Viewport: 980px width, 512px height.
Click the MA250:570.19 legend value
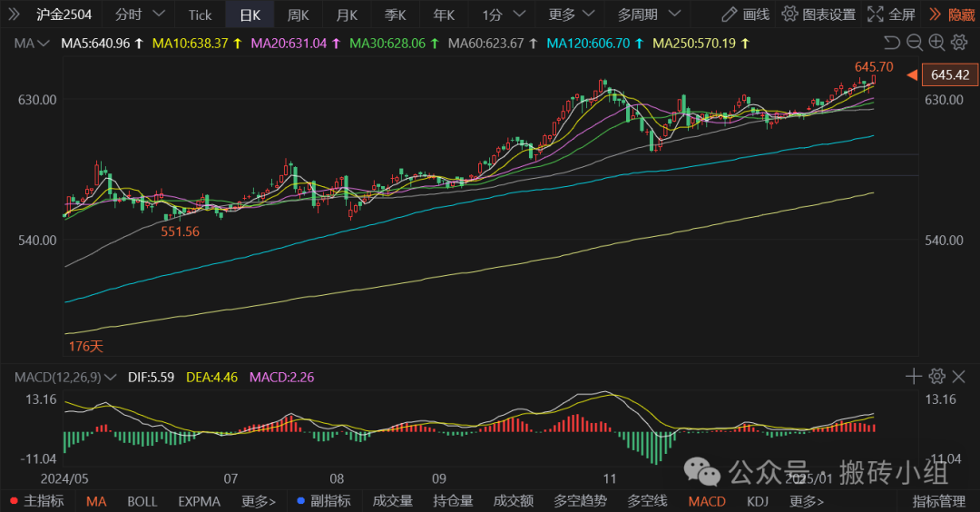[694, 44]
